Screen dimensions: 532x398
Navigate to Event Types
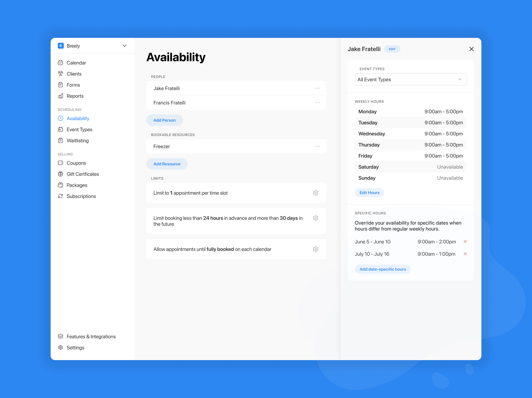(x=79, y=130)
